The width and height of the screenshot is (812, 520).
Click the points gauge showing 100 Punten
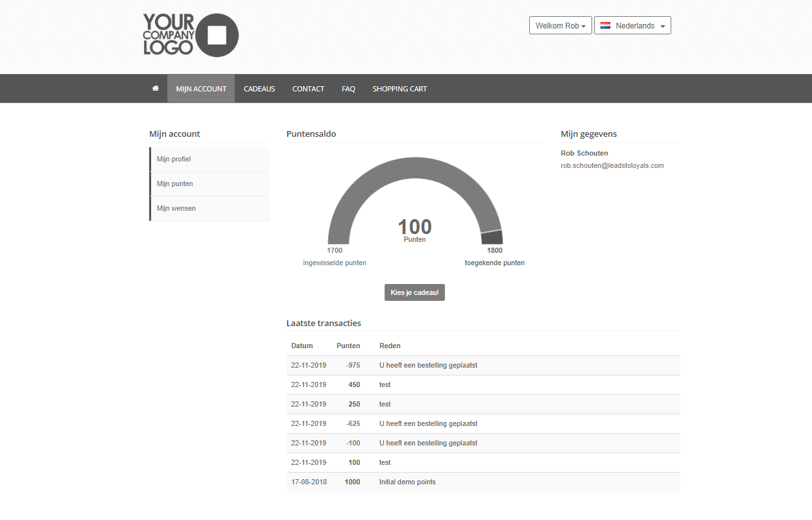(414, 201)
